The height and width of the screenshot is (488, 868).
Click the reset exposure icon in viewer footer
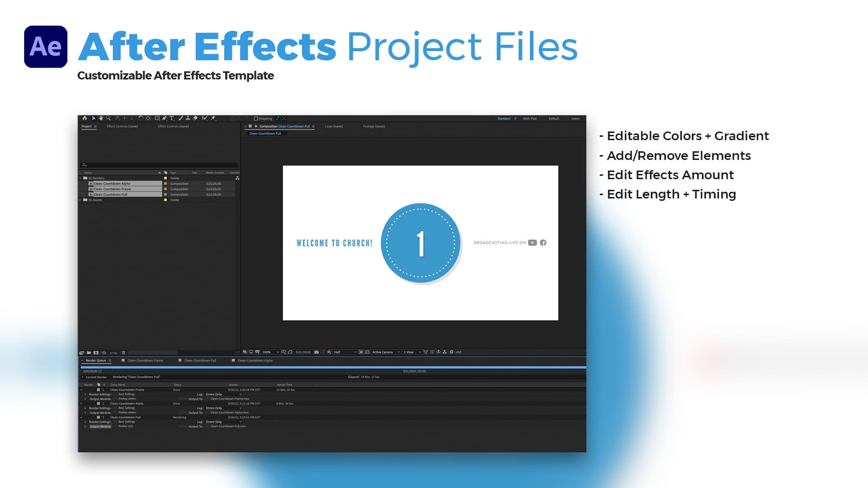point(451,352)
